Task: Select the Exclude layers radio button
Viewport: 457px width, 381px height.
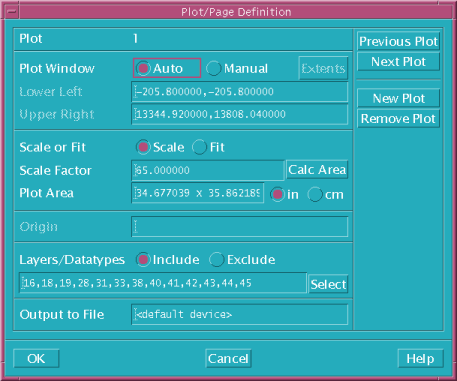Action: pyautogui.click(x=242, y=260)
